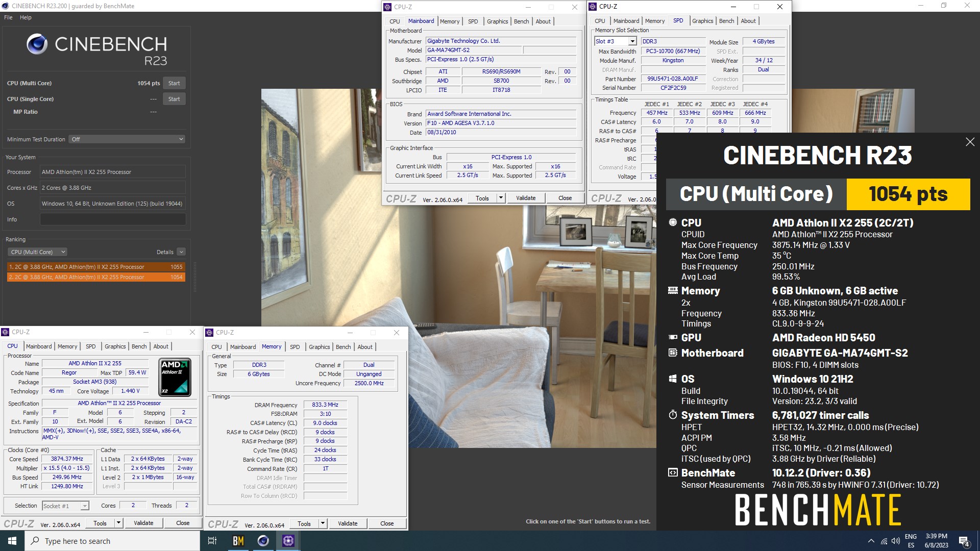Viewport: 980px width, 551px height.
Task: Click Validate in CPU-tab CPU-Z window
Action: pyautogui.click(x=143, y=523)
